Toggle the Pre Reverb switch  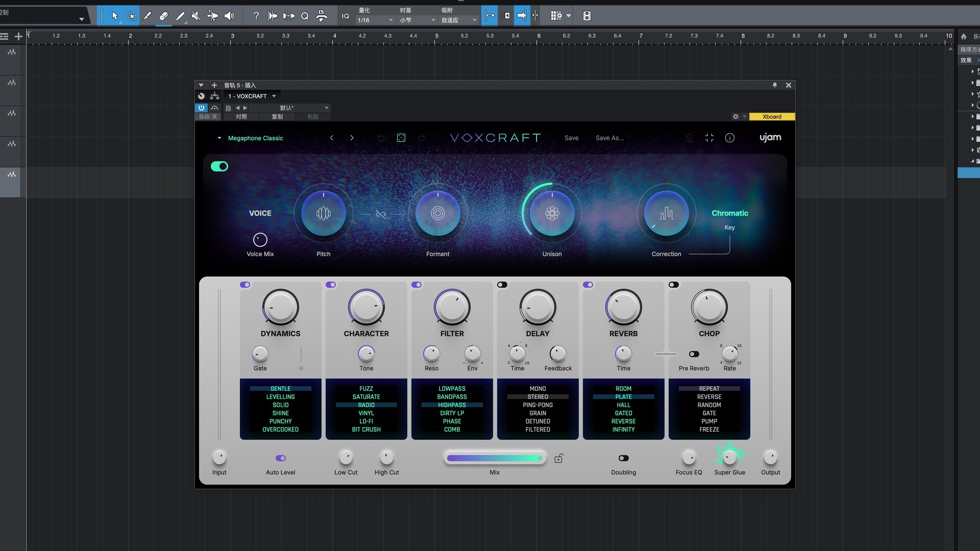pyautogui.click(x=694, y=354)
